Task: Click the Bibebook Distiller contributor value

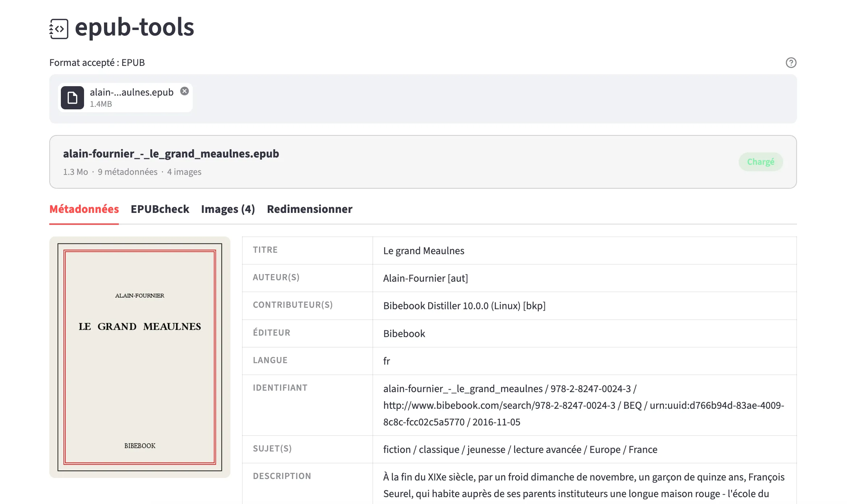Action: [464, 306]
